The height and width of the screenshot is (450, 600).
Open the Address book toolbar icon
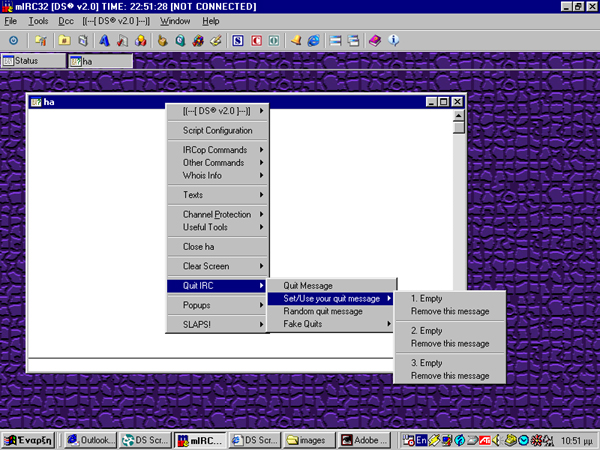coord(216,40)
